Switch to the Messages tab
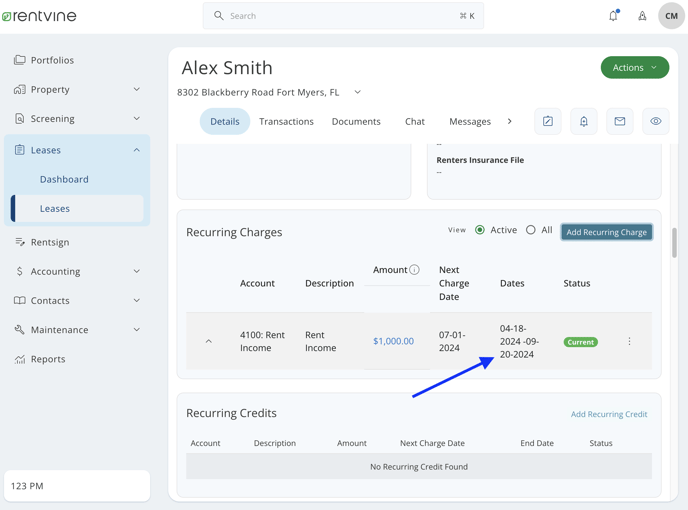The height and width of the screenshot is (510, 688). tap(470, 122)
